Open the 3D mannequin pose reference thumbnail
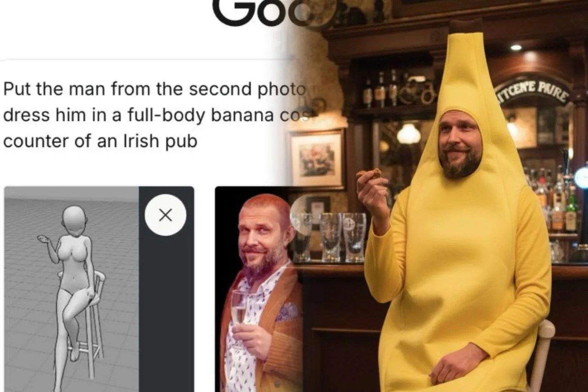 71,289
